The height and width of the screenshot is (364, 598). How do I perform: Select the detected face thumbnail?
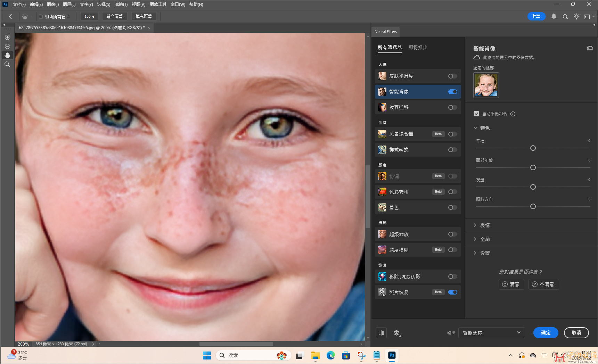(486, 85)
